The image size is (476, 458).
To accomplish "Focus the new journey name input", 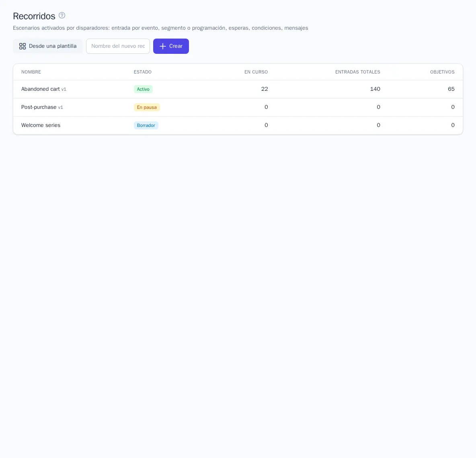I will click(118, 46).
